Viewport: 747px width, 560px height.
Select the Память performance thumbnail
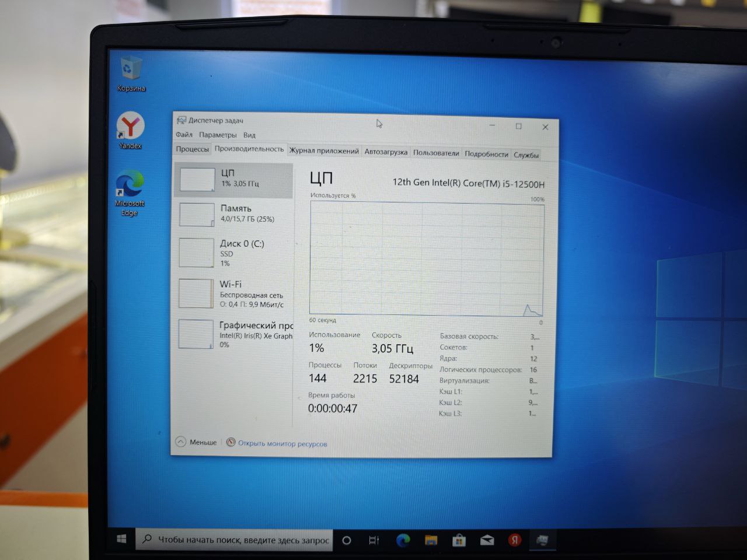pyautogui.click(x=233, y=215)
